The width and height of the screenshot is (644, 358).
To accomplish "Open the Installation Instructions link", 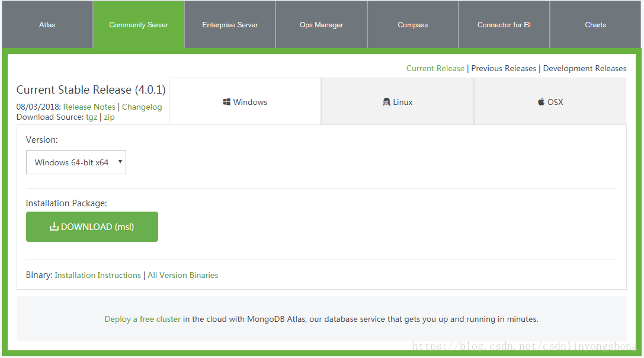I will point(98,276).
